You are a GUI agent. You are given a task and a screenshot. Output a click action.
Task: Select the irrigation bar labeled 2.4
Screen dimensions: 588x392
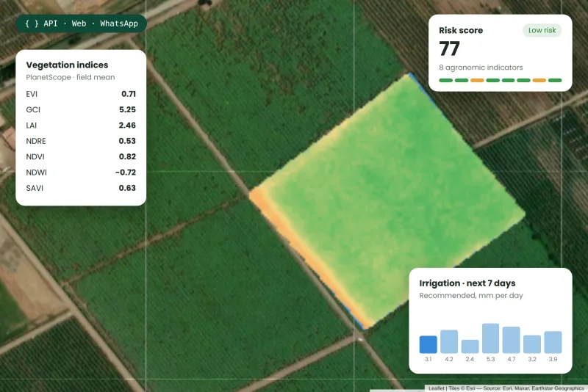click(470, 346)
